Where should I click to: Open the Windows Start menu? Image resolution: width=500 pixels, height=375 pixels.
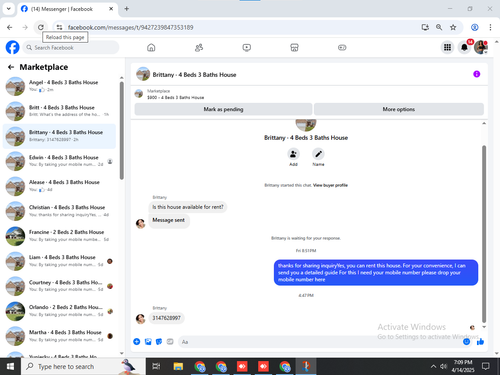click(x=10, y=366)
